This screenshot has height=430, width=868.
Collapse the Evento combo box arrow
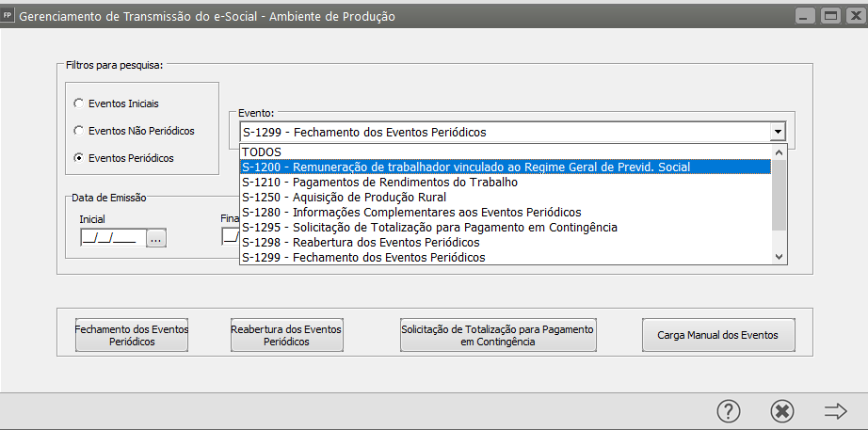tap(779, 133)
